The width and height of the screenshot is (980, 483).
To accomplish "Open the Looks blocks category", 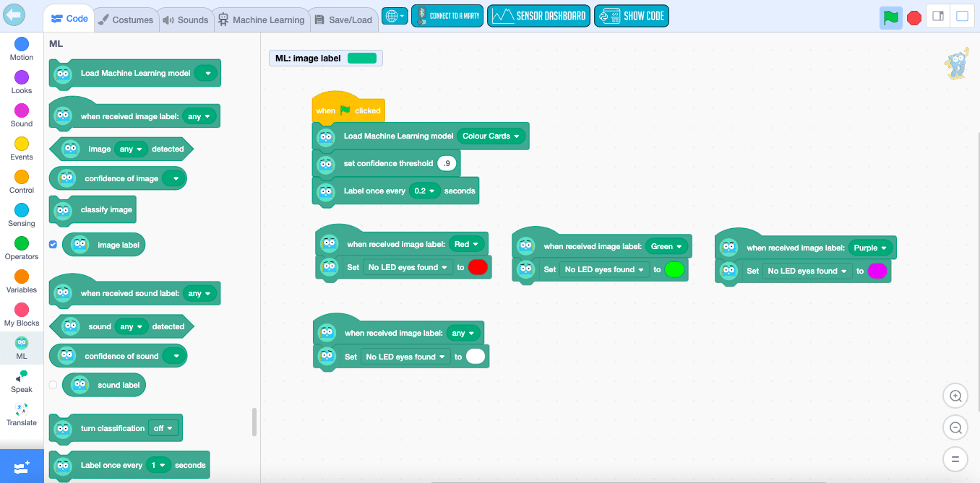I will [x=22, y=82].
